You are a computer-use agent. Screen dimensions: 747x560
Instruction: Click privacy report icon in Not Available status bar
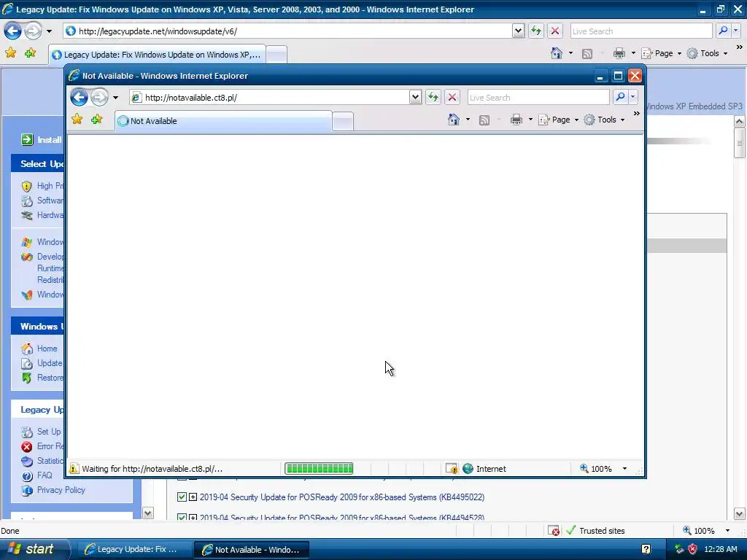click(451, 469)
